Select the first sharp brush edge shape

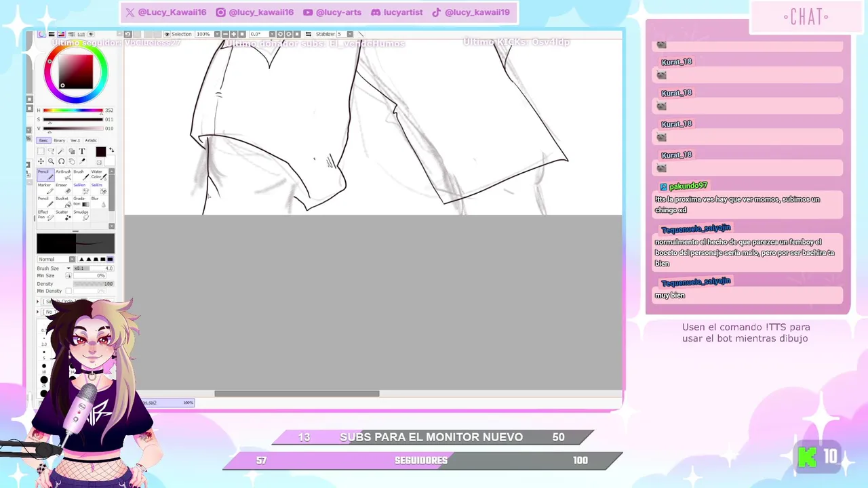tap(81, 260)
